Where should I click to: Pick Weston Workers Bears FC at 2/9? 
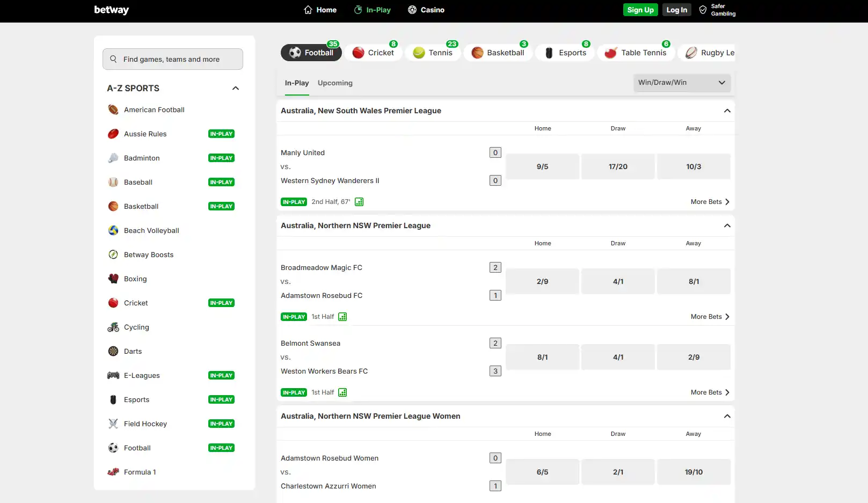694,357
